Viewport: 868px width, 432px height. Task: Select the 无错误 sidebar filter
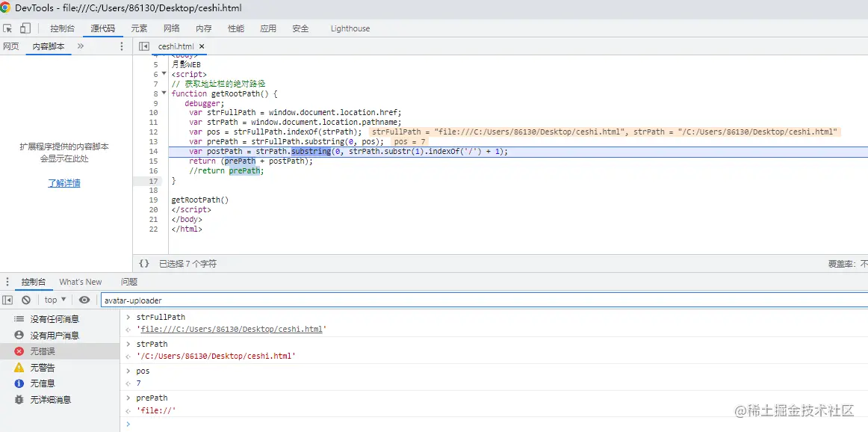click(x=60, y=351)
